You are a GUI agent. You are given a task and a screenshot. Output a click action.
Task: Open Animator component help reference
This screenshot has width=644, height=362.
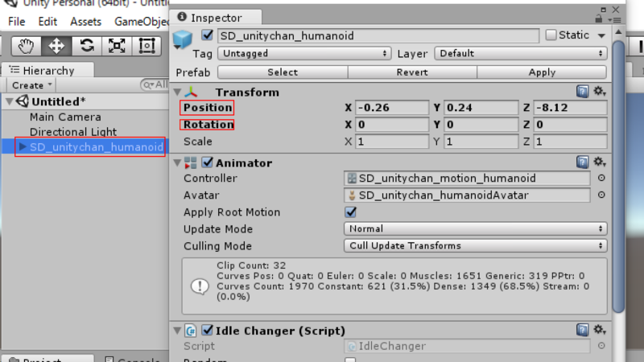coord(582,162)
